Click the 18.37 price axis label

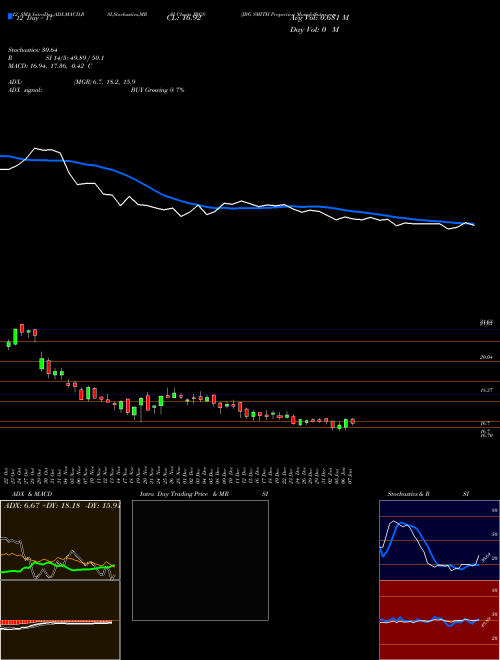point(486,391)
